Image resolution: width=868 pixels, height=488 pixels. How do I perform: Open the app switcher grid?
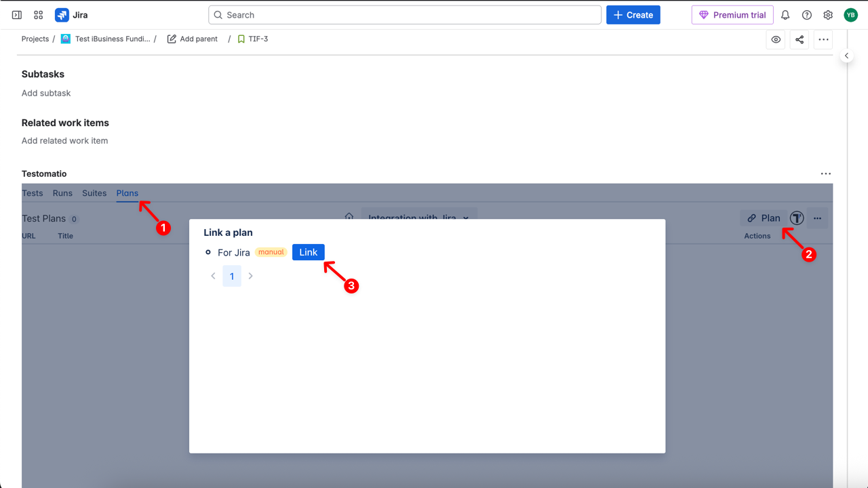(x=38, y=15)
